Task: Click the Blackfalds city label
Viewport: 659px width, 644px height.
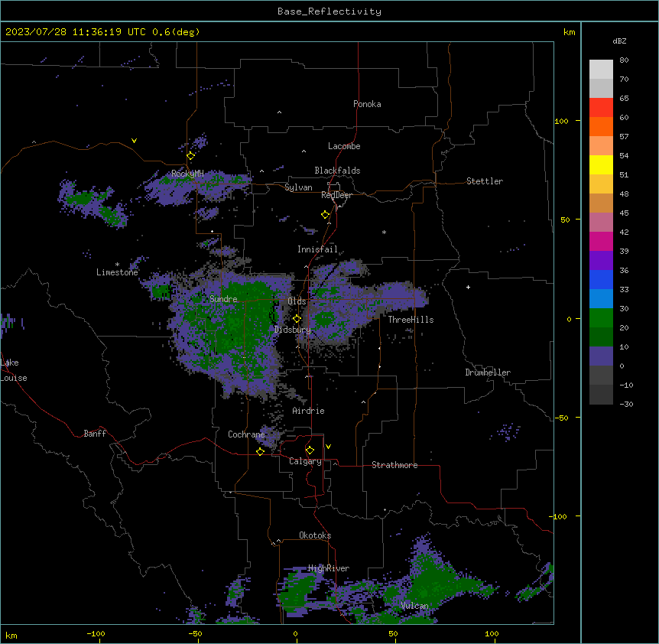Action: [337, 171]
